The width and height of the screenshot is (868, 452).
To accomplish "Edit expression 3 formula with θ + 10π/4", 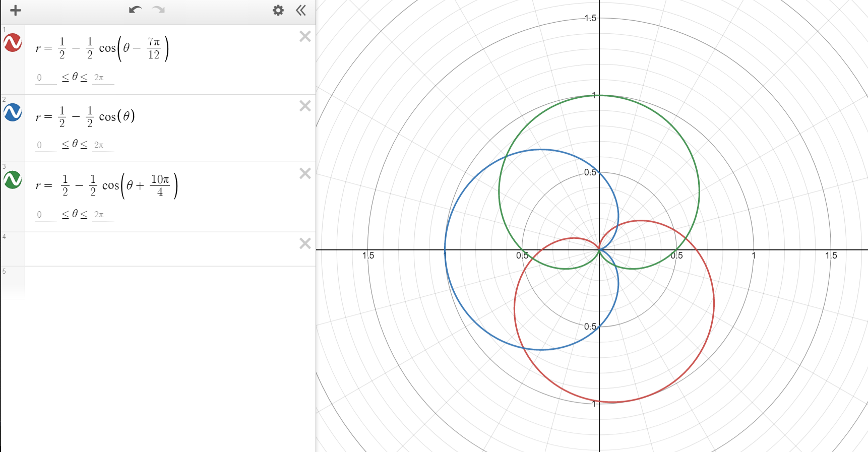I will [x=107, y=185].
